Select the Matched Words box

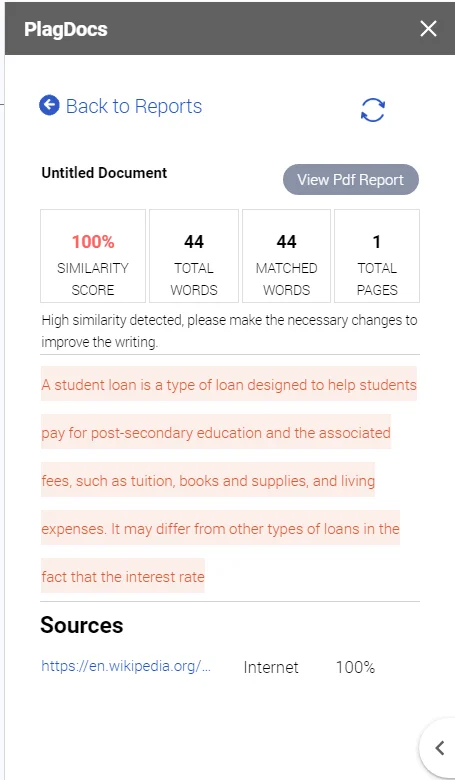[x=286, y=256]
